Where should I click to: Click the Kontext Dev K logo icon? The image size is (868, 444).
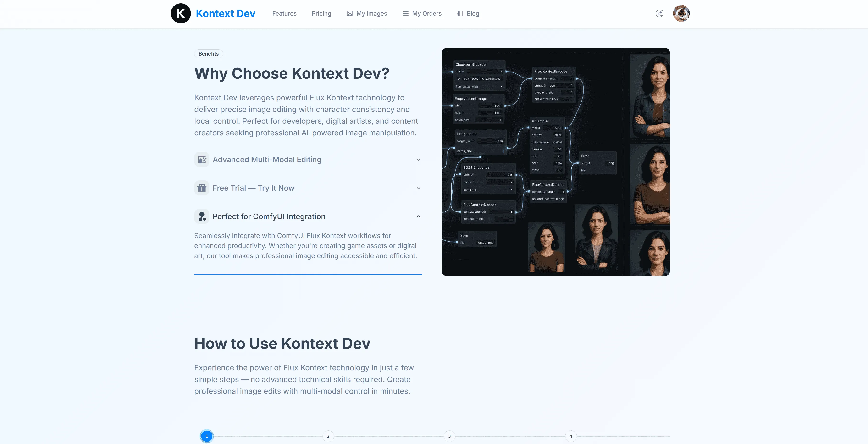(x=181, y=13)
